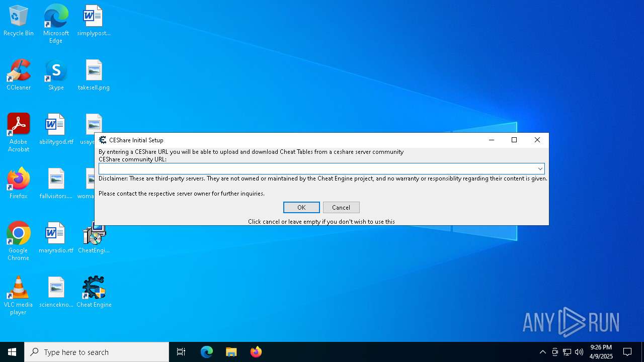Select the Recycle Bin desktop icon
The width and height of the screenshot is (644, 362).
click(19, 21)
